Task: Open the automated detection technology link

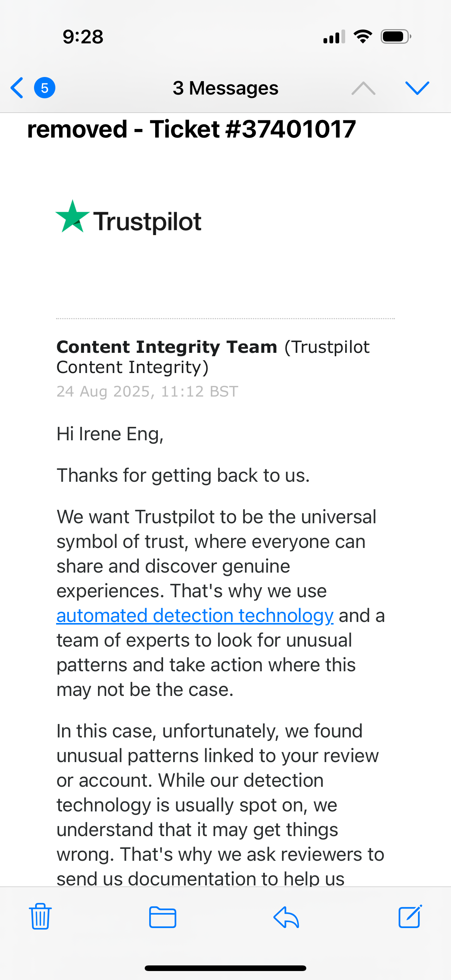Action: pos(195,615)
